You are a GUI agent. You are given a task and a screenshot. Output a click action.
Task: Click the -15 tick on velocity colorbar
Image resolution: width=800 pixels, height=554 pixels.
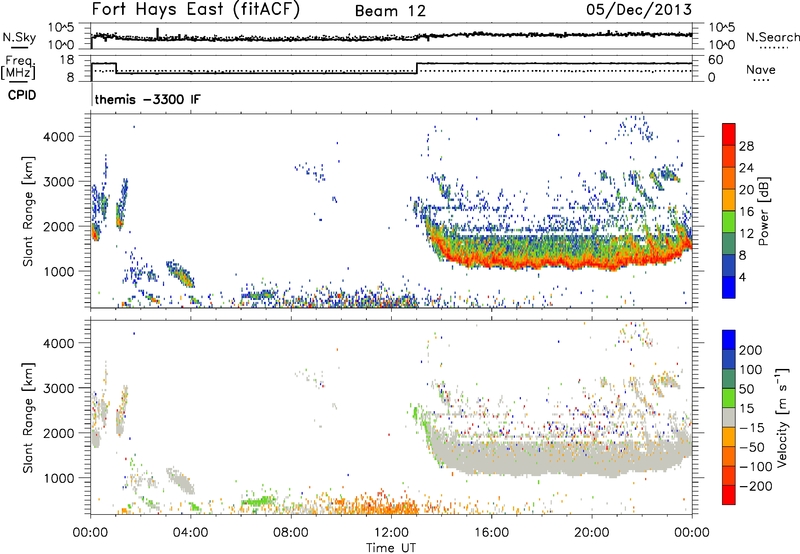(x=752, y=427)
